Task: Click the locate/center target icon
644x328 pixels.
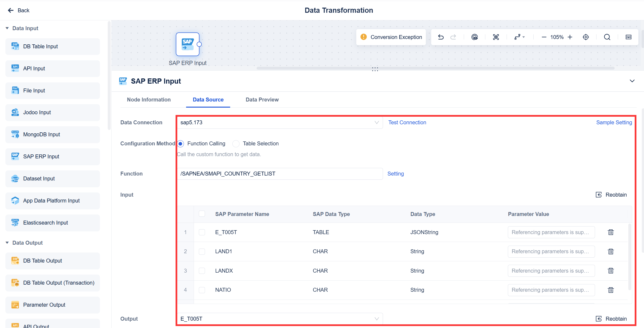Action: (585, 37)
